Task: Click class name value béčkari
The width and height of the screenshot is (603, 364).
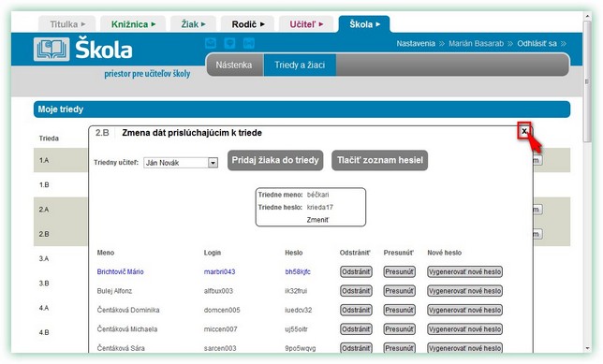Action: (318, 195)
